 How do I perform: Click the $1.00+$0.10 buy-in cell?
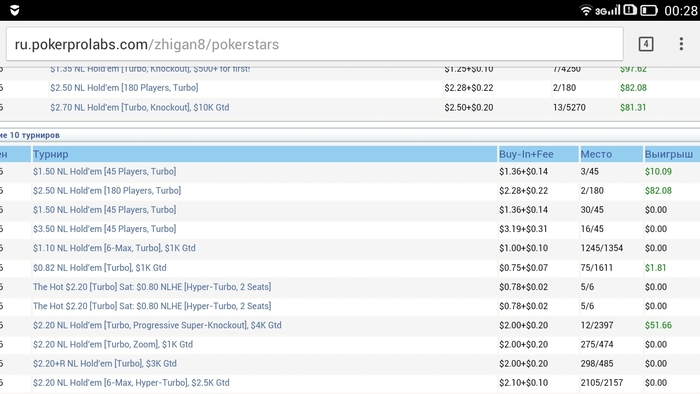point(523,248)
